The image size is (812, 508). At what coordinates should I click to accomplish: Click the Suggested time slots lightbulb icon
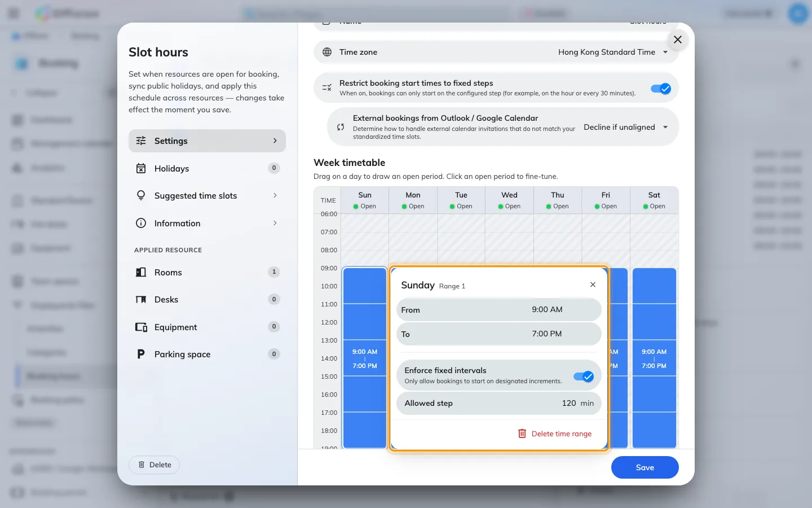141,195
